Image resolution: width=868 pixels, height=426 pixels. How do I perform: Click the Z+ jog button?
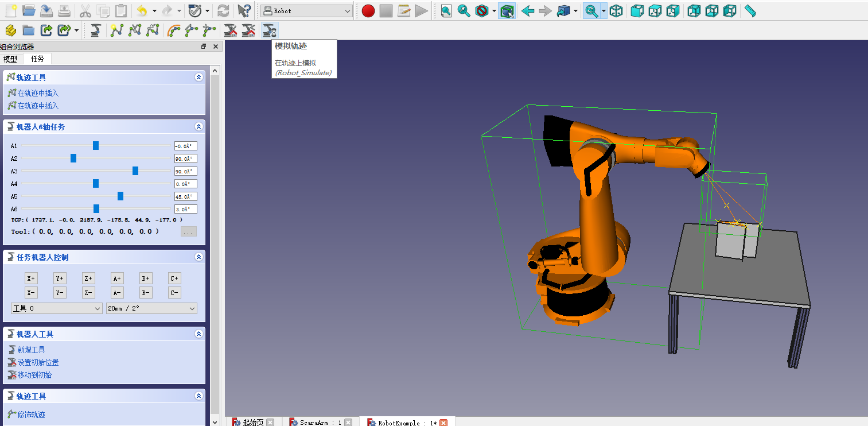pyautogui.click(x=88, y=278)
